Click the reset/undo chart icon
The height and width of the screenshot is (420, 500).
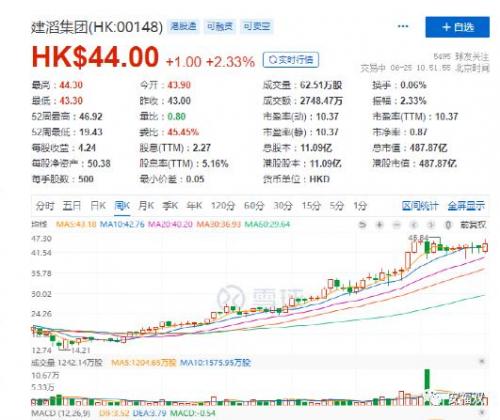point(362,225)
